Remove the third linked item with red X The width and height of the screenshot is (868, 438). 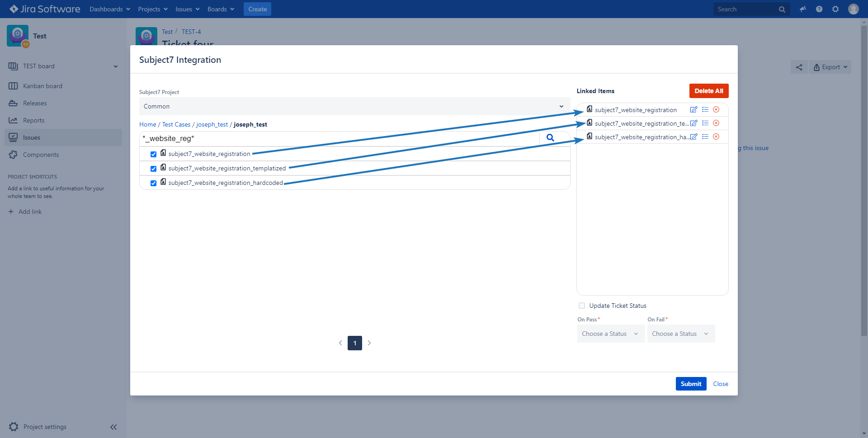tap(716, 137)
